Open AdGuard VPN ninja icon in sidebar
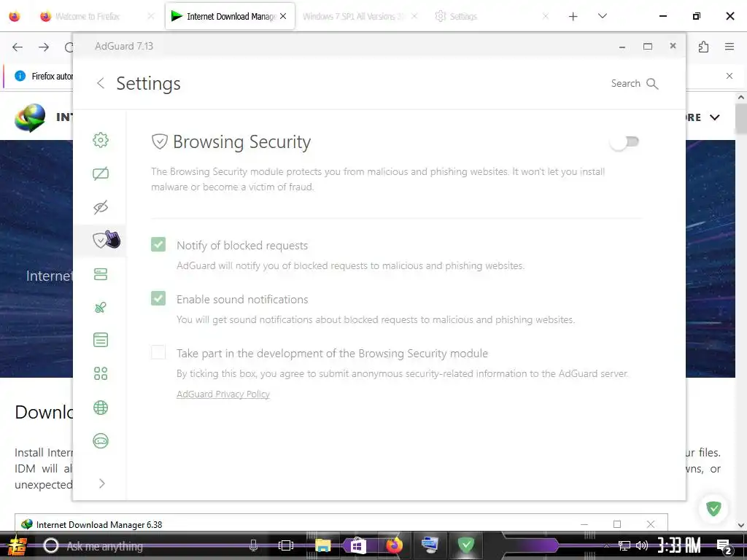The image size is (747, 560). click(101, 441)
